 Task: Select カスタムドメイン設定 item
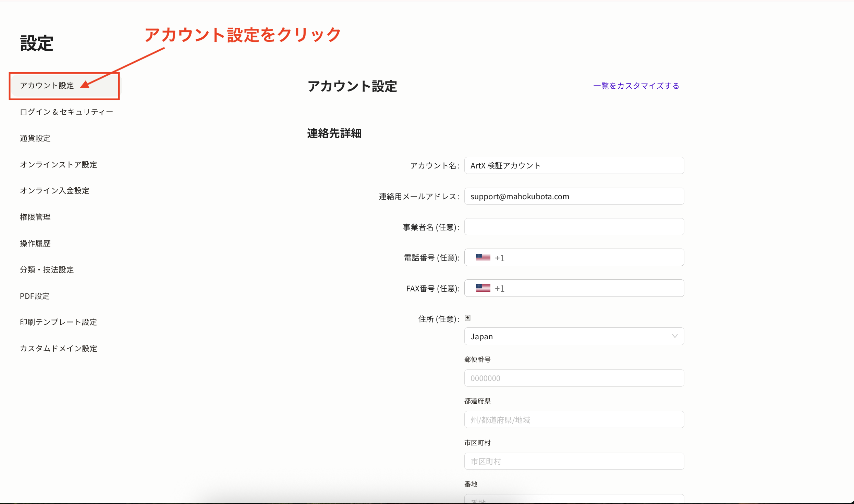click(58, 349)
